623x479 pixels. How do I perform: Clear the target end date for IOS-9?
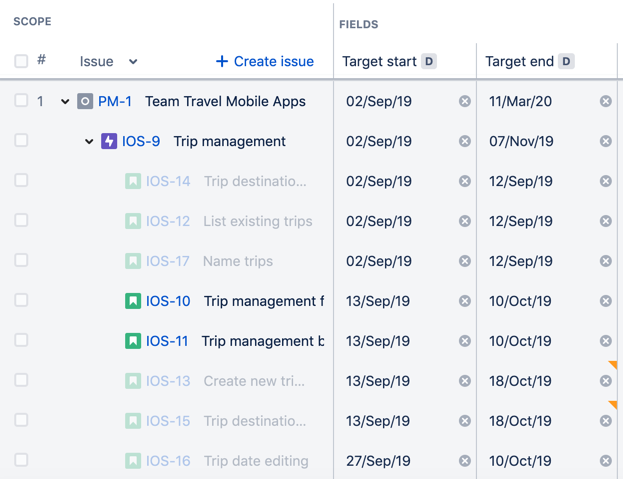[x=606, y=141]
